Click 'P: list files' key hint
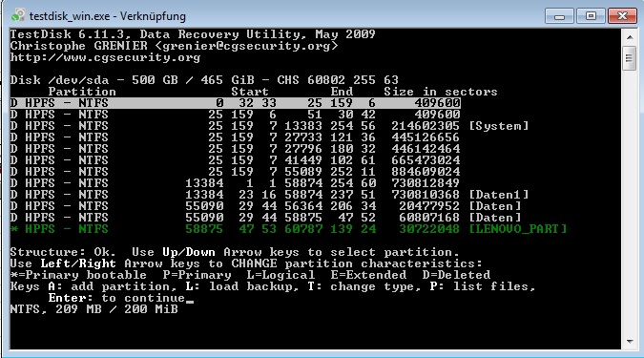This screenshot has height=358, width=644. coord(483,286)
